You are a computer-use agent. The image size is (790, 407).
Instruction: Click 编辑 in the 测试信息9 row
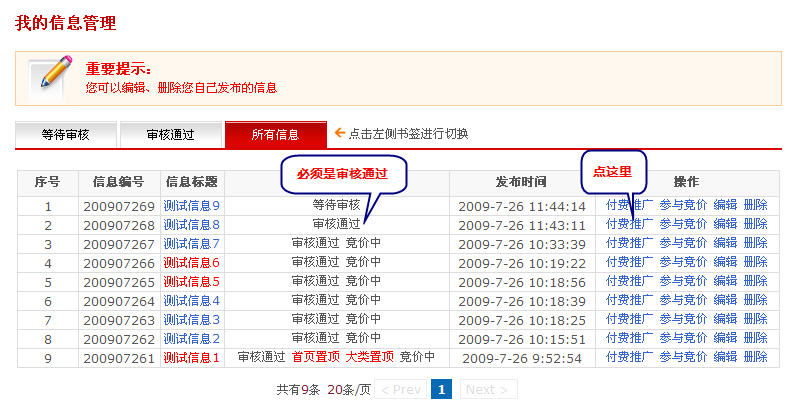[725, 205]
